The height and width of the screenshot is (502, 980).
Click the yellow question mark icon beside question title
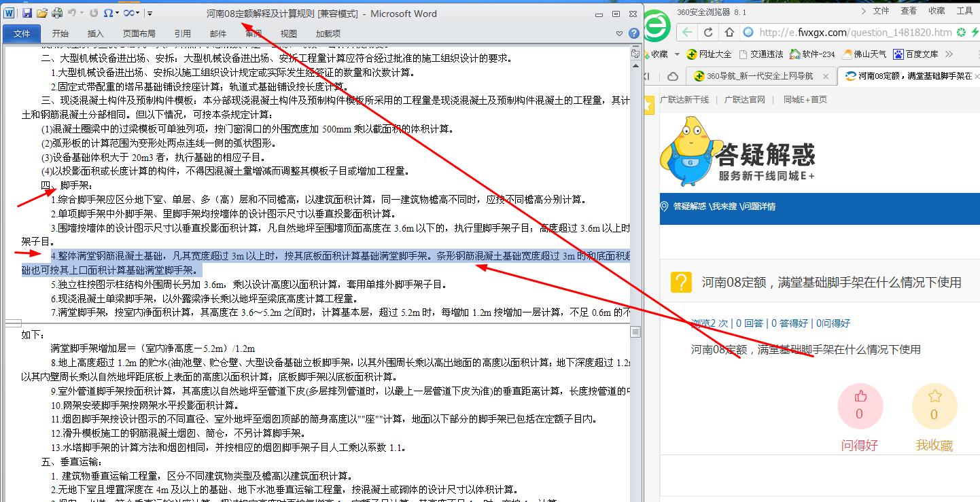click(x=681, y=283)
